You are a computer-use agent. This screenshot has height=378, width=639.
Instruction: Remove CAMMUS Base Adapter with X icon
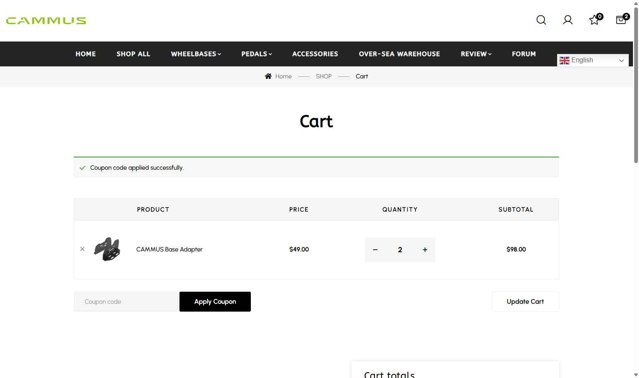[x=82, y=249]
